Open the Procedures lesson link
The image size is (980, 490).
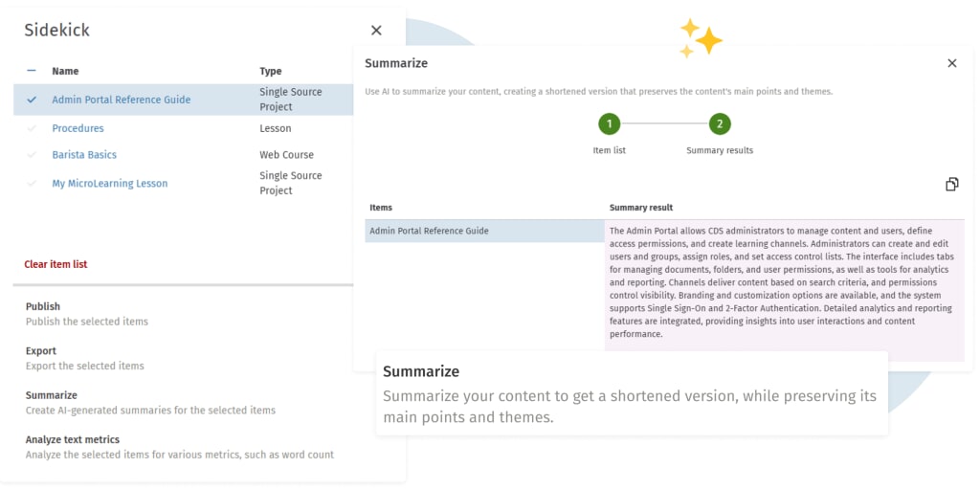pyautogui.click(x=78, y=128)
